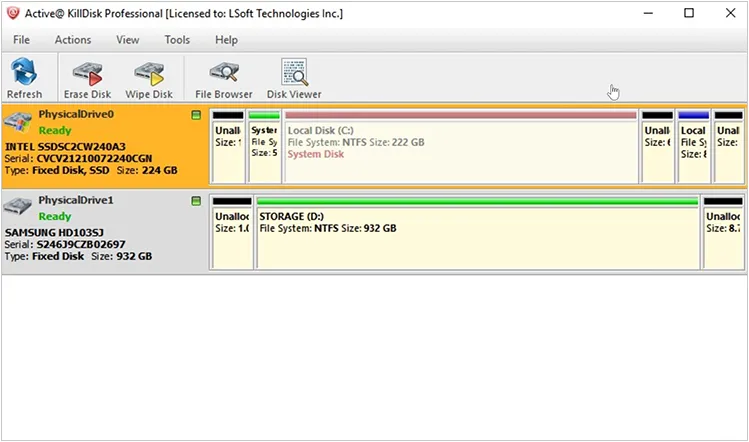Select the Local partition with blue bar
The height and width of the screenshot is (442, 749).
(x=694, y=146)
